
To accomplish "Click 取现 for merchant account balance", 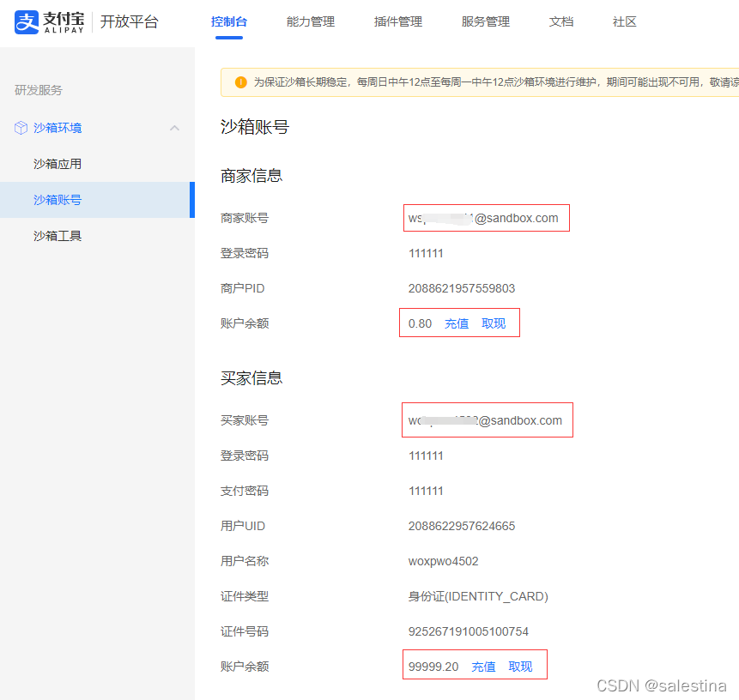I will coord(494,323).
